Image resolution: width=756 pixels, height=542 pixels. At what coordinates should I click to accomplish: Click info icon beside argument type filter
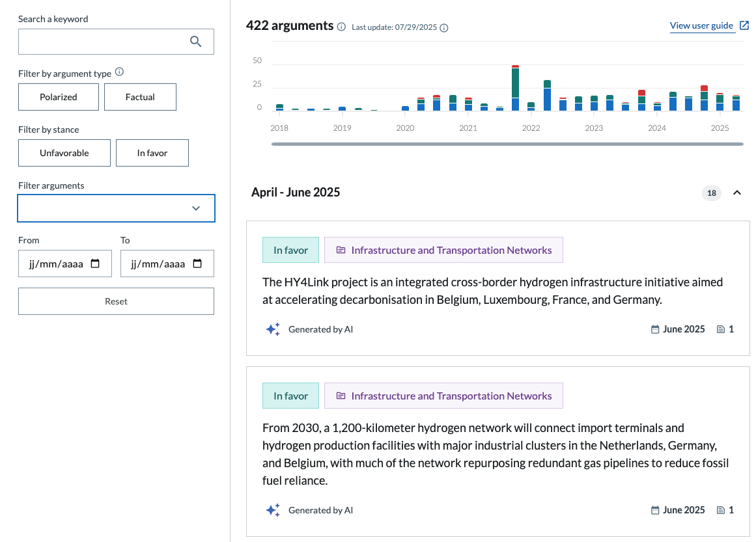point(119,73)
